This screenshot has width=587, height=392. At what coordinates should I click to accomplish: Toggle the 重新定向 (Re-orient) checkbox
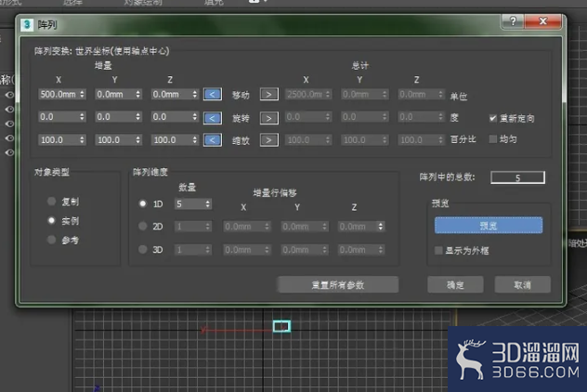pyautogui.click(x=493, y=118)
